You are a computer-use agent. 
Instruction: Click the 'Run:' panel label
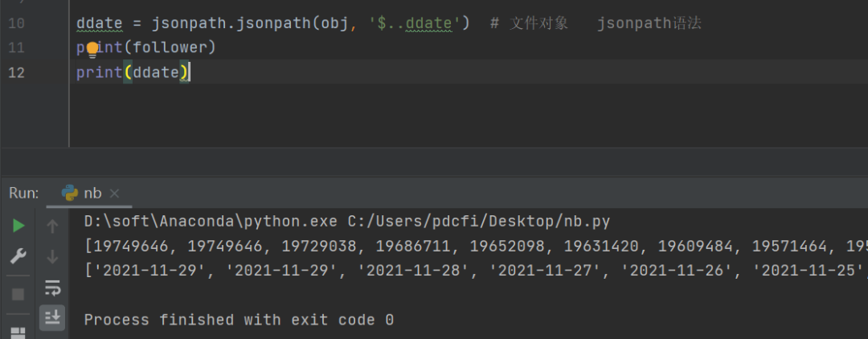(24, 193)
